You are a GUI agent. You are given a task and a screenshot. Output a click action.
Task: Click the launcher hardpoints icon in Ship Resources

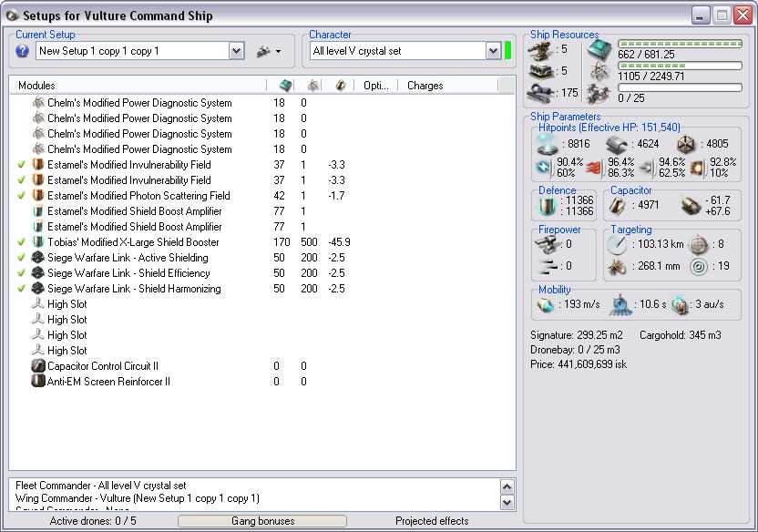tap(540, 72)
